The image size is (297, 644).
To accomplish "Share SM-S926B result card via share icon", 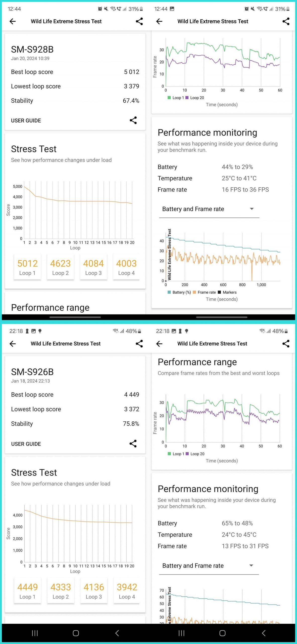I will (133, 444).
